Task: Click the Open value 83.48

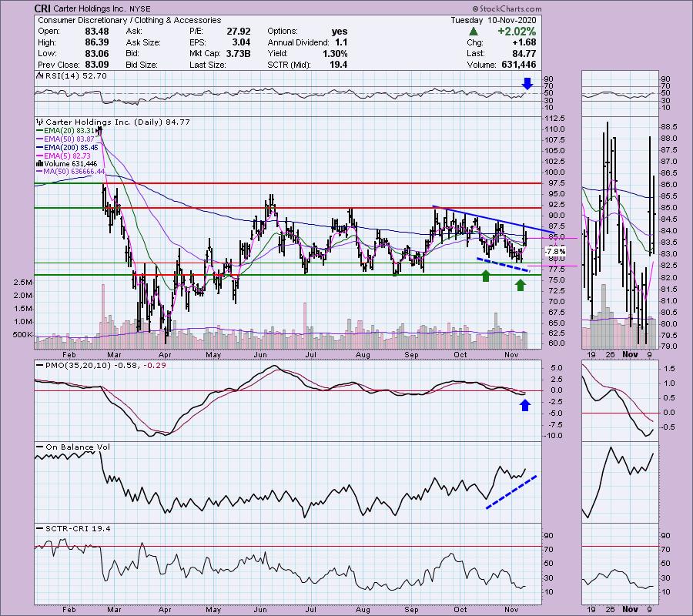Action: pyautogui.click(x=97, y=32)
